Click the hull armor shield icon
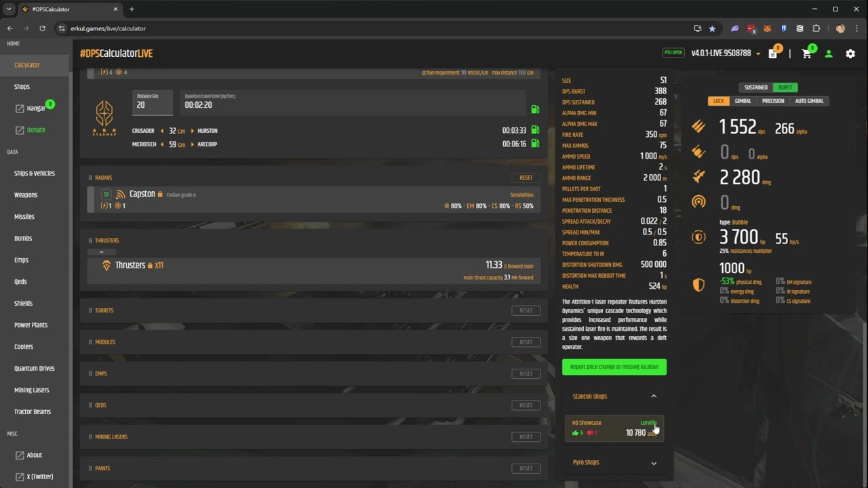Viewport: 868px width, 488px height. click(698, 285)
